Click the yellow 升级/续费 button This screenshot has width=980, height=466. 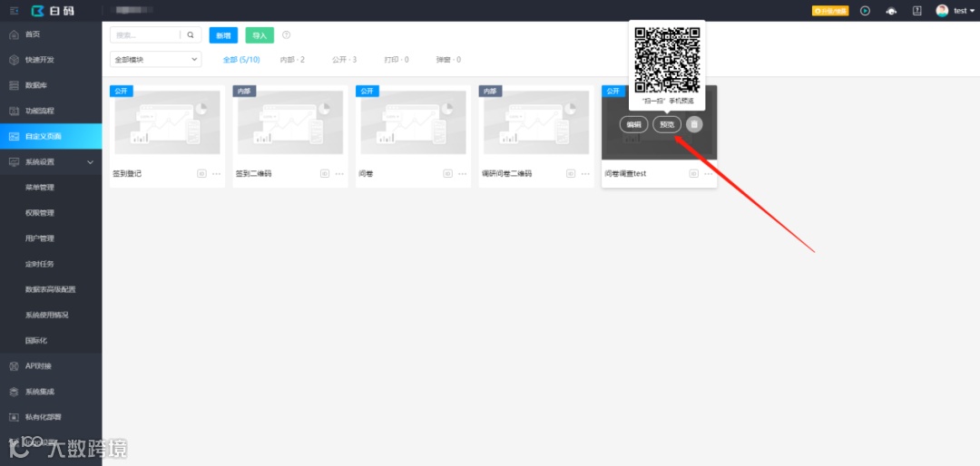[x=830, y=11]
